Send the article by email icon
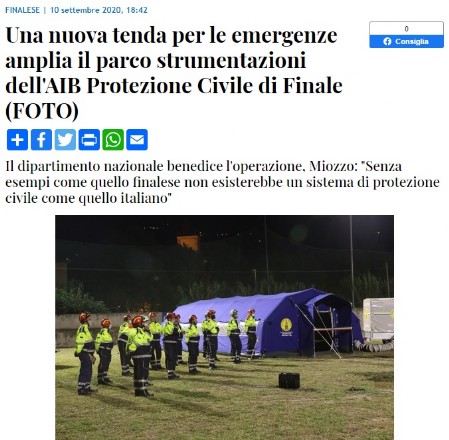The width and height of the screenshot is (449, 440). 137,140
